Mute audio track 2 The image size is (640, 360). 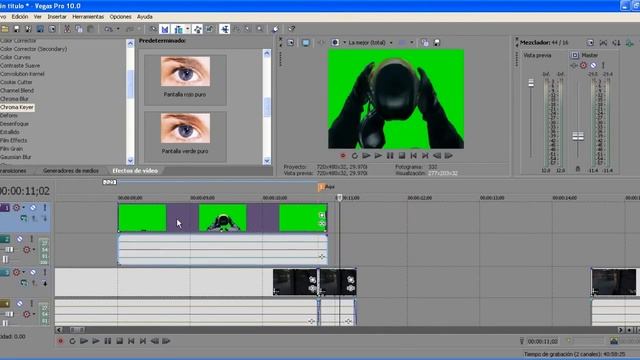click(20, 239)
